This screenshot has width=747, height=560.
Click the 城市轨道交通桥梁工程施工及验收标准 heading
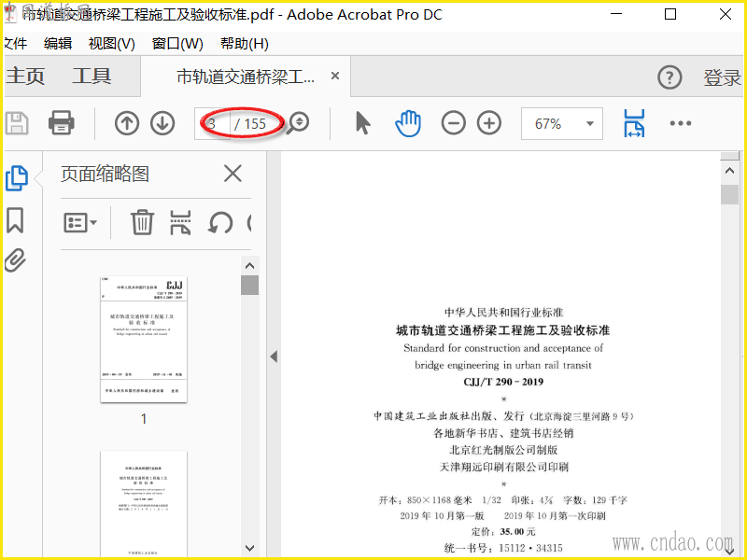502,330
